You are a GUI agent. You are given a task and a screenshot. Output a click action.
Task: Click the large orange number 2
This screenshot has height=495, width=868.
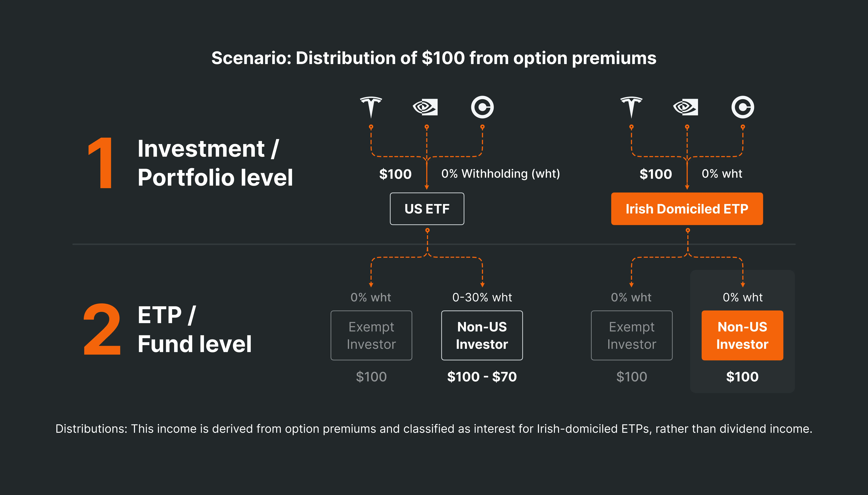(x=102, y=329)
